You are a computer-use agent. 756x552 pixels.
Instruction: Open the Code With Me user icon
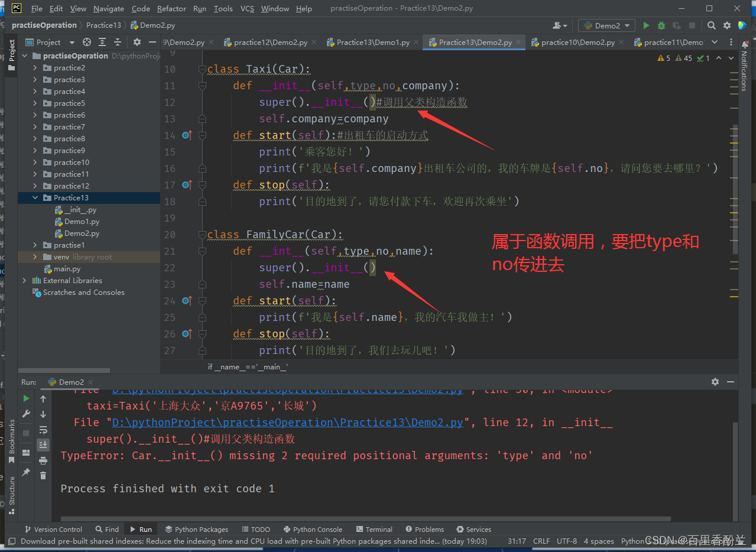tap(559, 25)
